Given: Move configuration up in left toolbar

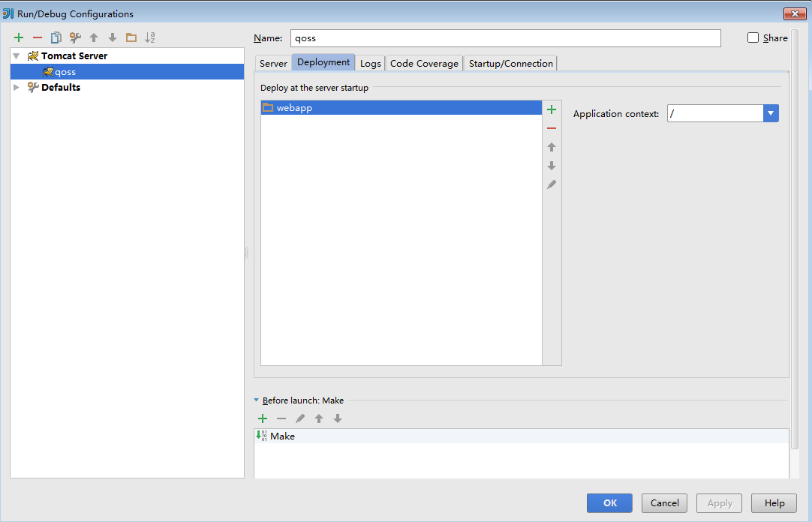Looking at the screenshot, I should pyautogui.click(x=94, y=37).
